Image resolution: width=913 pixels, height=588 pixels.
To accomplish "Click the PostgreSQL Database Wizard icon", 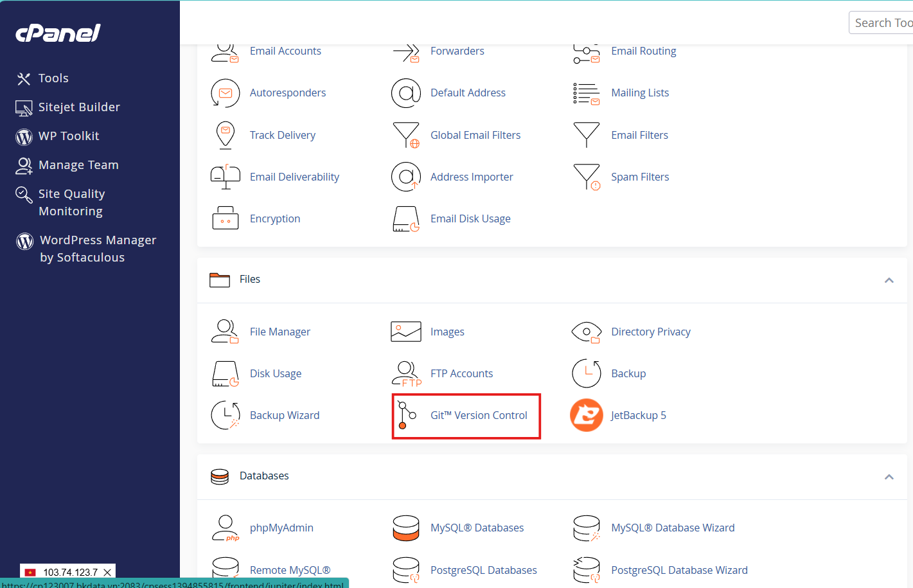I will tap(587, 571).
